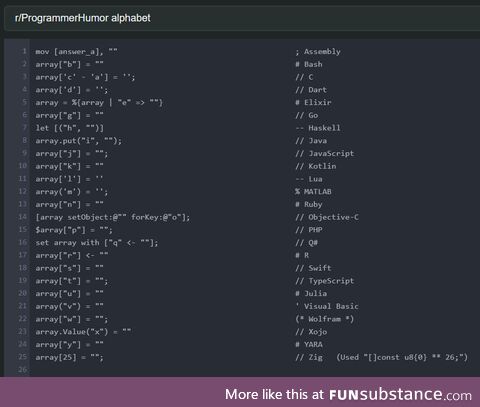The width and height of the screenshot is (480, 407).
Task: Select the array["s"] code line
Action: click(69, 268)
